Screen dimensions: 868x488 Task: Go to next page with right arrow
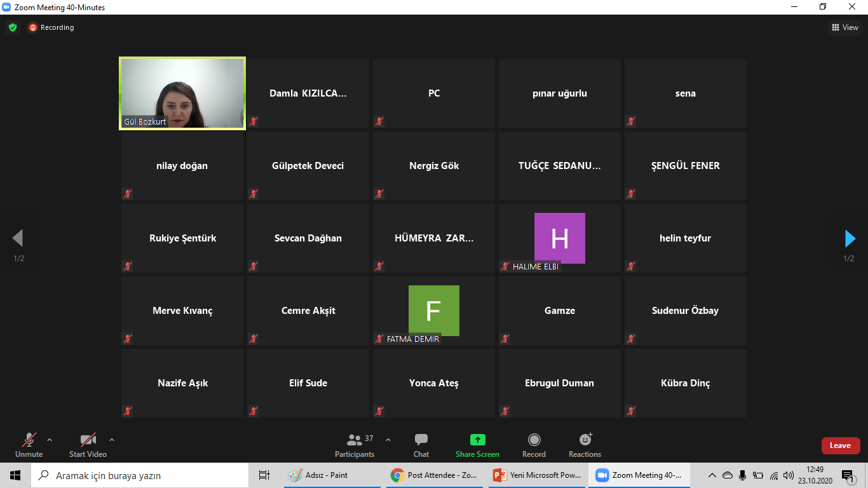pyautogui.click(x=850, y=238)
